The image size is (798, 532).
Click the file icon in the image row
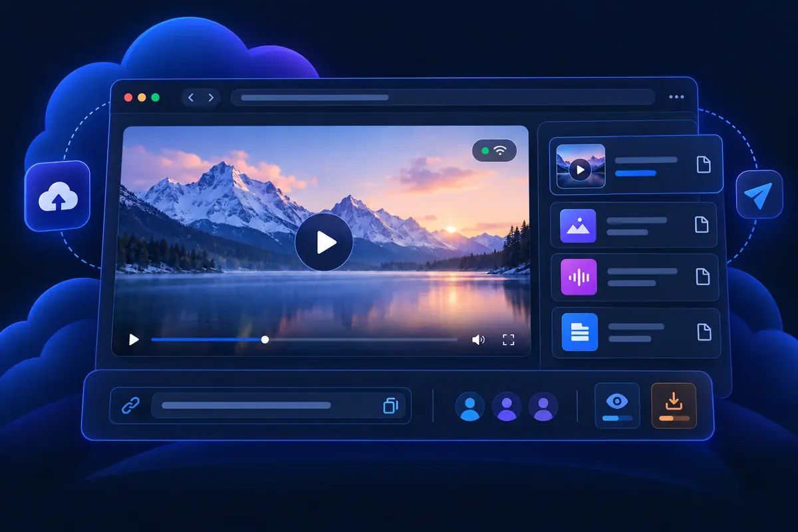(x=702, y=225)
